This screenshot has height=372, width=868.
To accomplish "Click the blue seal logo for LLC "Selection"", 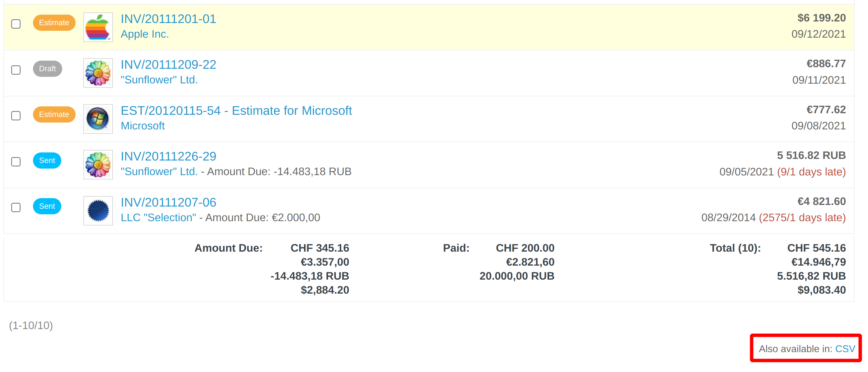I will pos(98,210).
